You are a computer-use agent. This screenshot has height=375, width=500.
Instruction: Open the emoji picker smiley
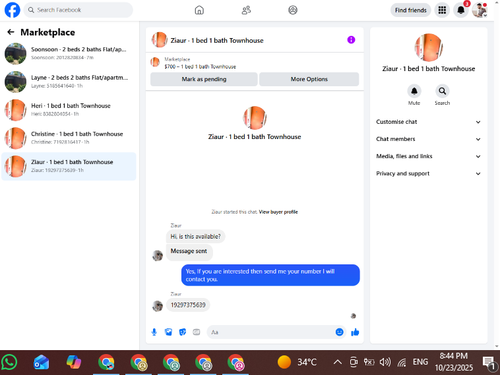[x=339, y=332]
